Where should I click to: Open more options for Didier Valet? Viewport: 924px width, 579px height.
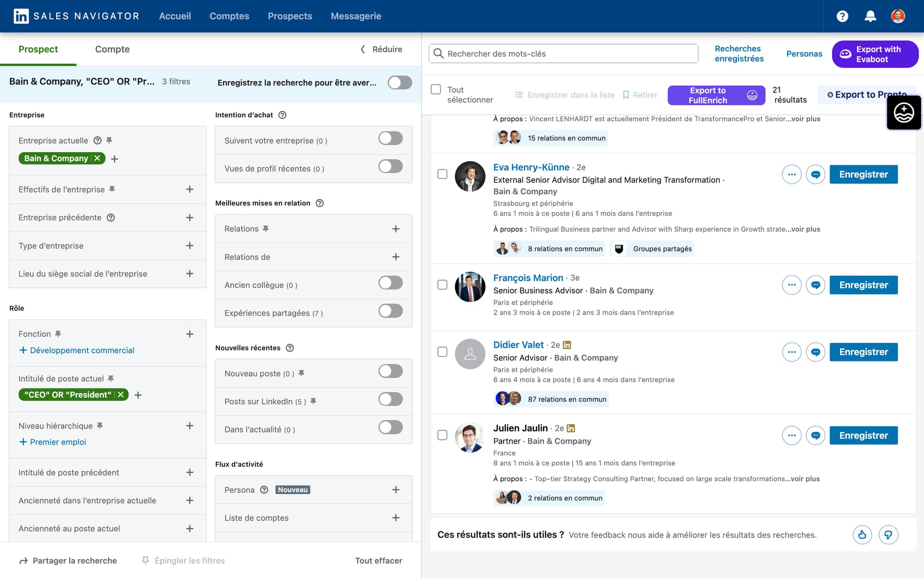tap(792, 352)
